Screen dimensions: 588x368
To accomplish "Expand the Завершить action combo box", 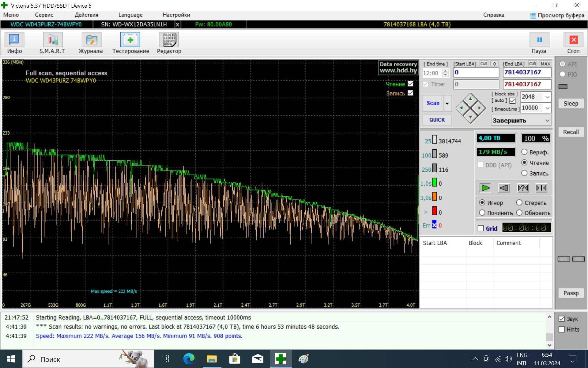I will [x=547, y=121].
